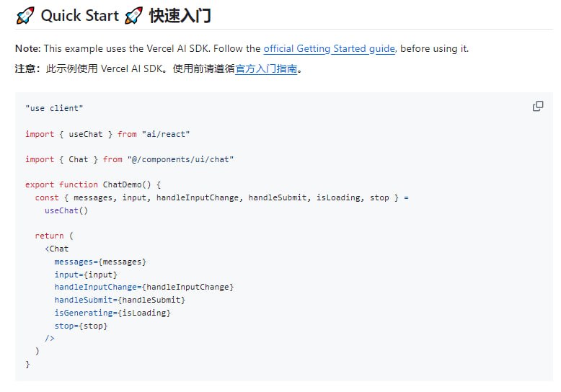The width and height of the screenshot is (561, 392).
Task: Click the 快速入门 heading text
Action: point(180,16)
